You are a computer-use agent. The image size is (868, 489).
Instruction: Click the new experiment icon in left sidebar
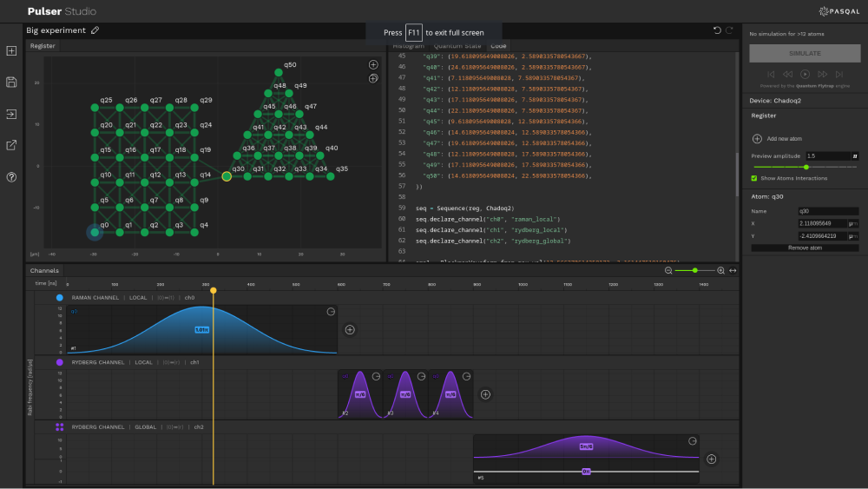pyautogui.click(x=11, y=51)
